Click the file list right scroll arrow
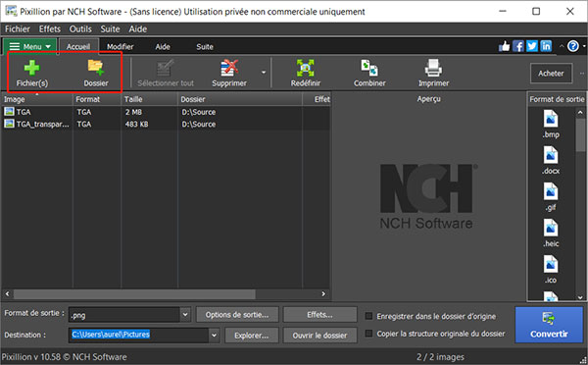Image resolution: width=588 pixels, height=365 pixels. tap(323, 293)
